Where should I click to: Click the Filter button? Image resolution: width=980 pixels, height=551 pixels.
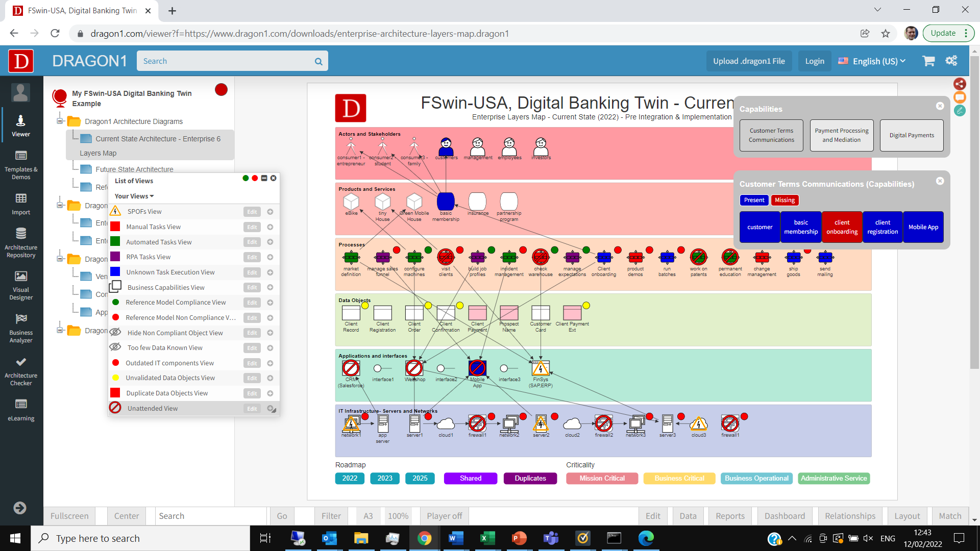331,516
